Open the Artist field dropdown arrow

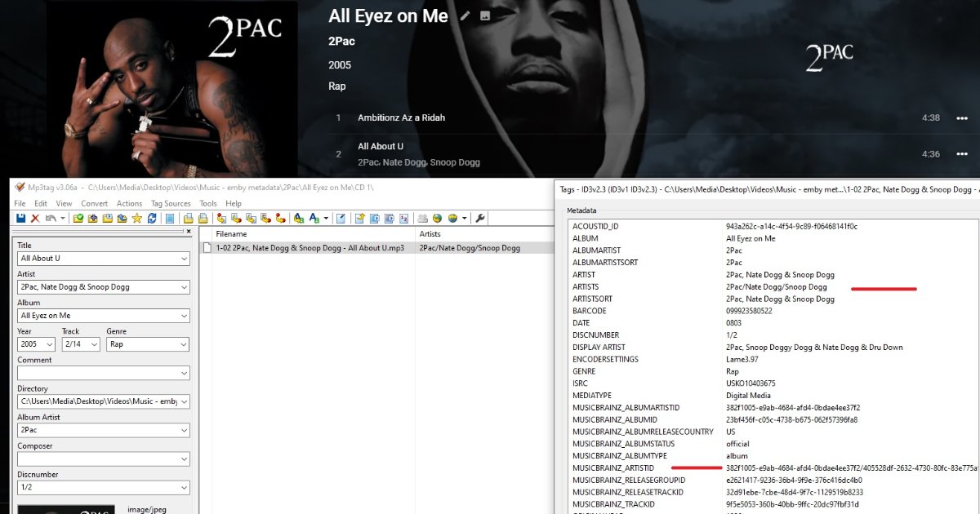(x=183, y=287)
